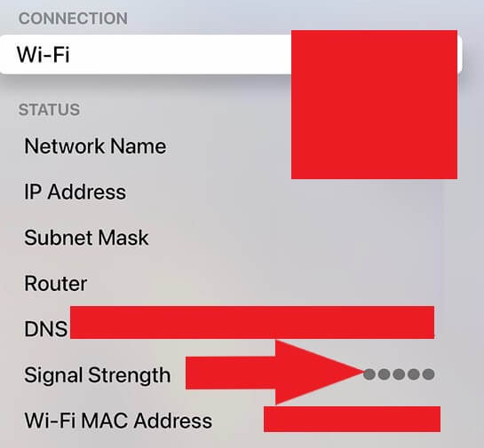This screenshot has width=484, height=448.
Task: Click the first signal strength dot
Action: 369,374
